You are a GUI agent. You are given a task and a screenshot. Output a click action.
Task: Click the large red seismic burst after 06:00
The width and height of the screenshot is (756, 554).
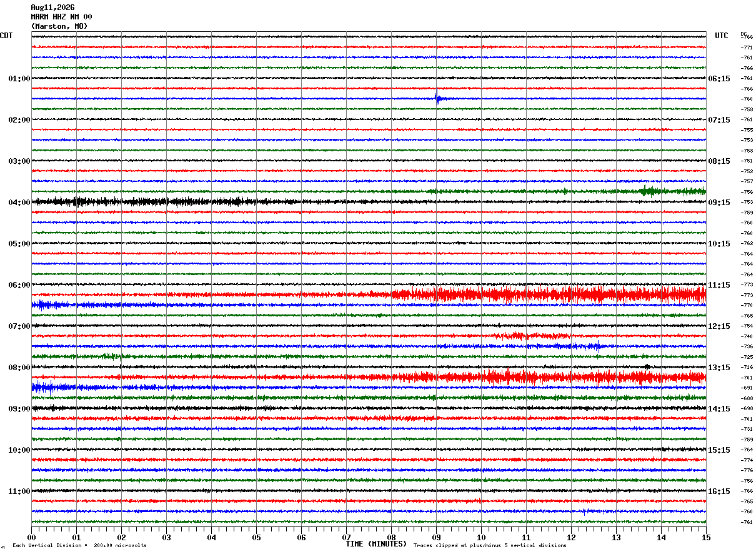(x=549, y=294)
